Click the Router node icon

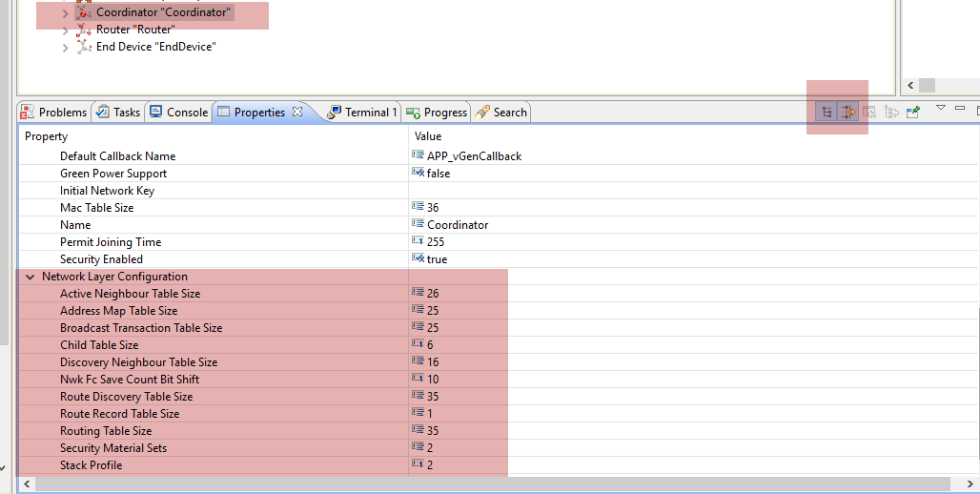[x=84, y=30]
